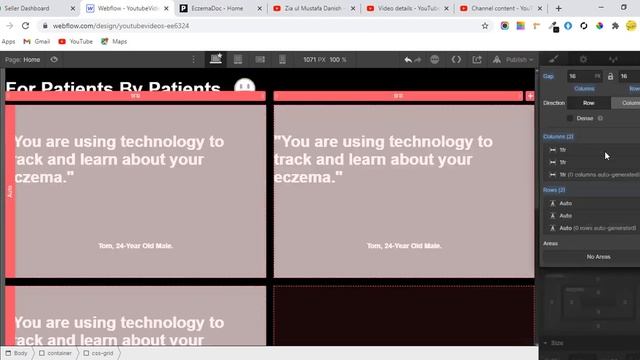The width and height of the screenshot is (640, 360).
Task: Enable the Dense checkbox
Action: coord(570,118)
